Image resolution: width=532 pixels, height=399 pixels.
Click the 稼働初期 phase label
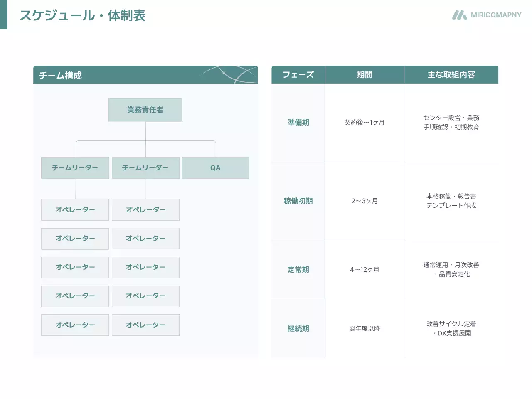(x=298, y=200)
